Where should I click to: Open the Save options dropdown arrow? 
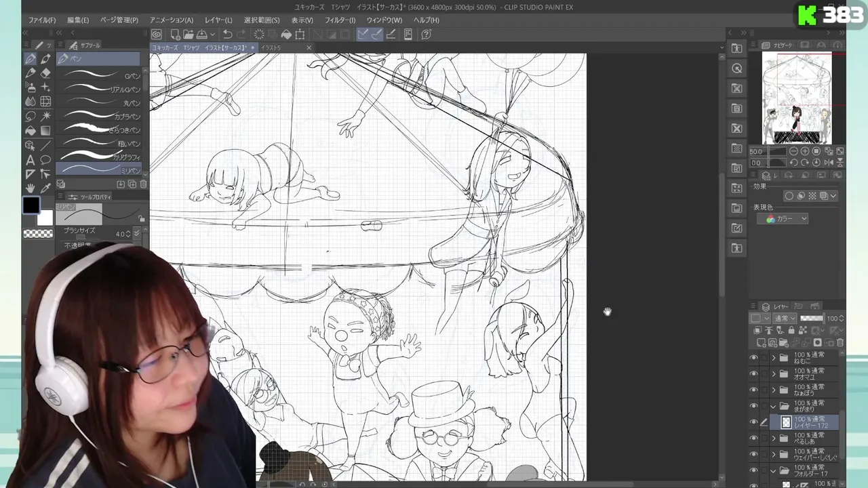point(212,35)
